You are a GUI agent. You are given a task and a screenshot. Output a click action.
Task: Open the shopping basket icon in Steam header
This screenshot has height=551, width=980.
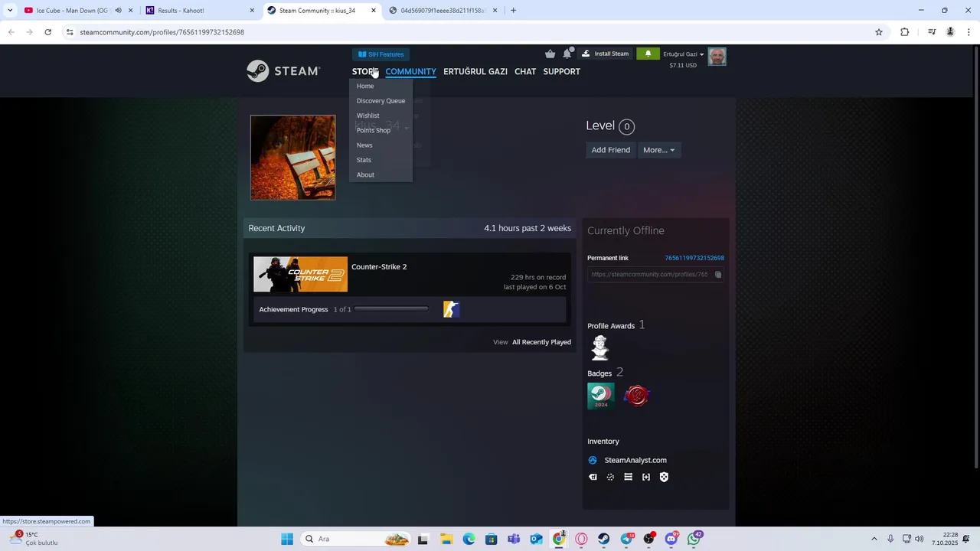tap(550, 54)
